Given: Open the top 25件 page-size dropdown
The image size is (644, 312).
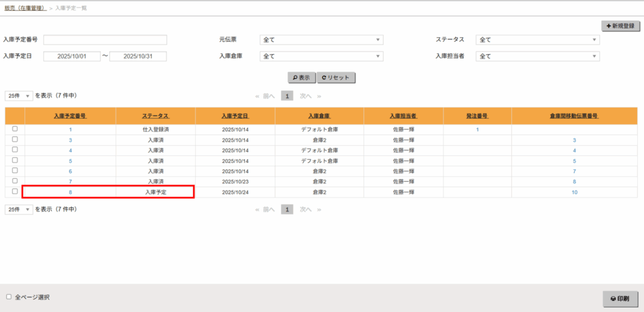Looking at the screenshot, I should (19, 96).
